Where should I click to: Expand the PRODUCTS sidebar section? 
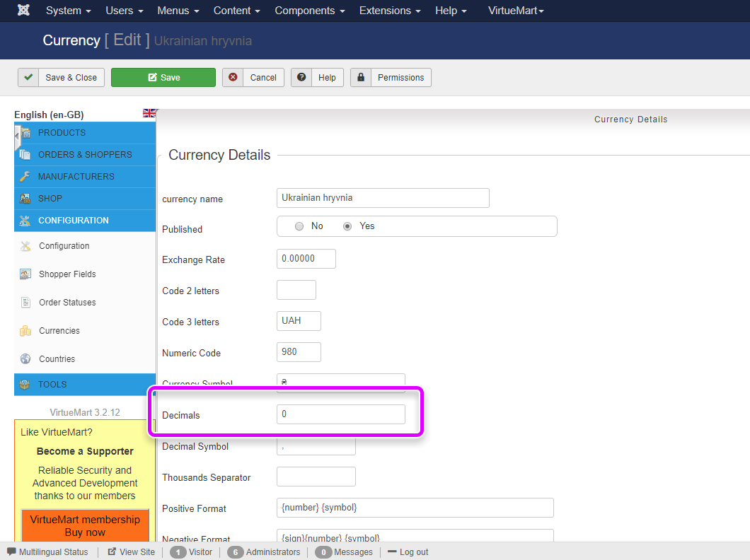(85, 133)
